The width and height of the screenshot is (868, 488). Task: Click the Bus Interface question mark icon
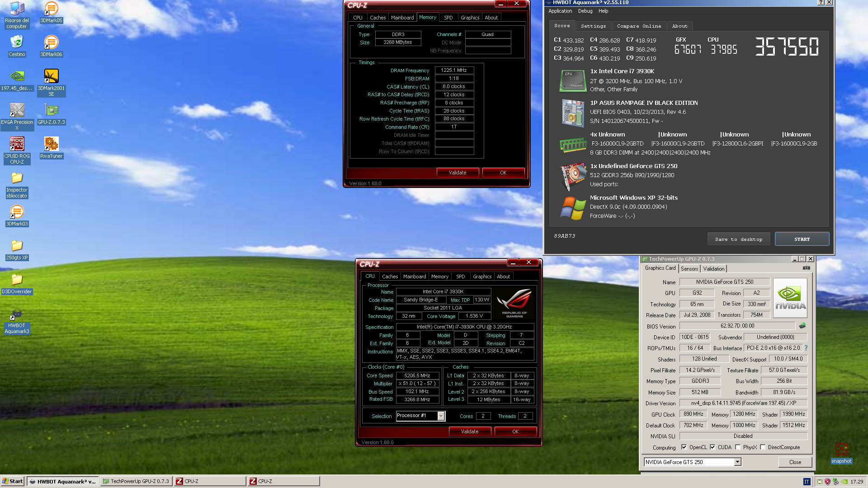click(x=806, y=348)
